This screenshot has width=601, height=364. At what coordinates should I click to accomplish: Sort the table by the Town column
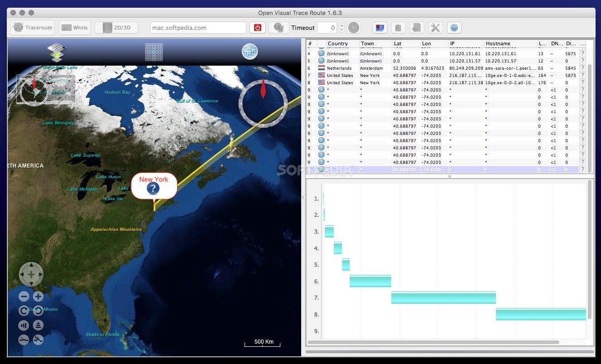click(x=375, y=43)
